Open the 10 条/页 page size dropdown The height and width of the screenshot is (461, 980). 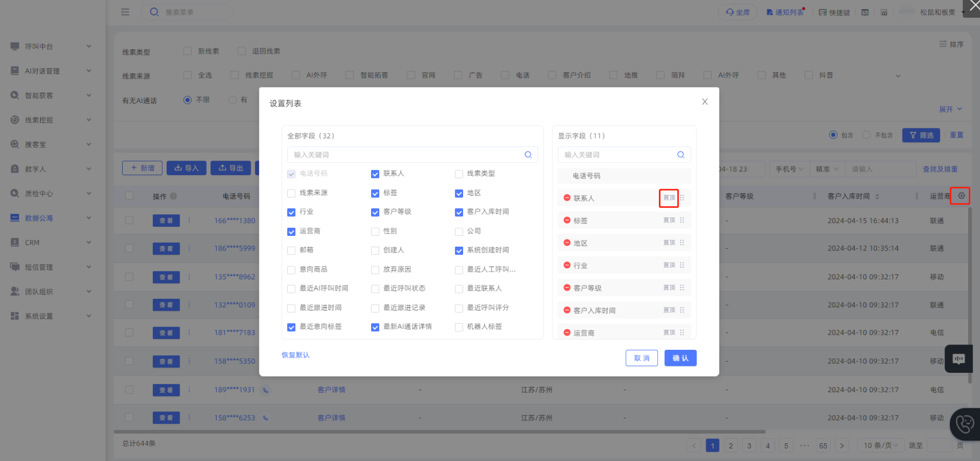pyautogui.click(x=880, y=445)
